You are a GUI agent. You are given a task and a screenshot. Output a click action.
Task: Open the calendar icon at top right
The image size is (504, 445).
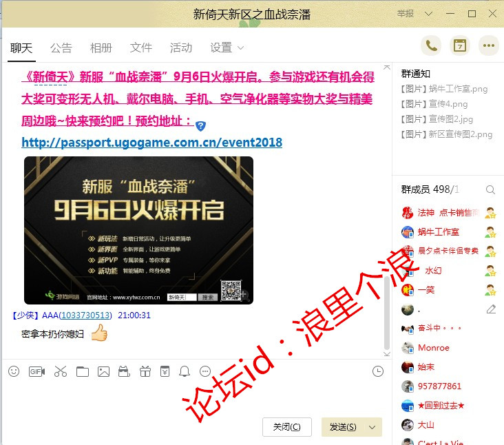coord(460,46)
